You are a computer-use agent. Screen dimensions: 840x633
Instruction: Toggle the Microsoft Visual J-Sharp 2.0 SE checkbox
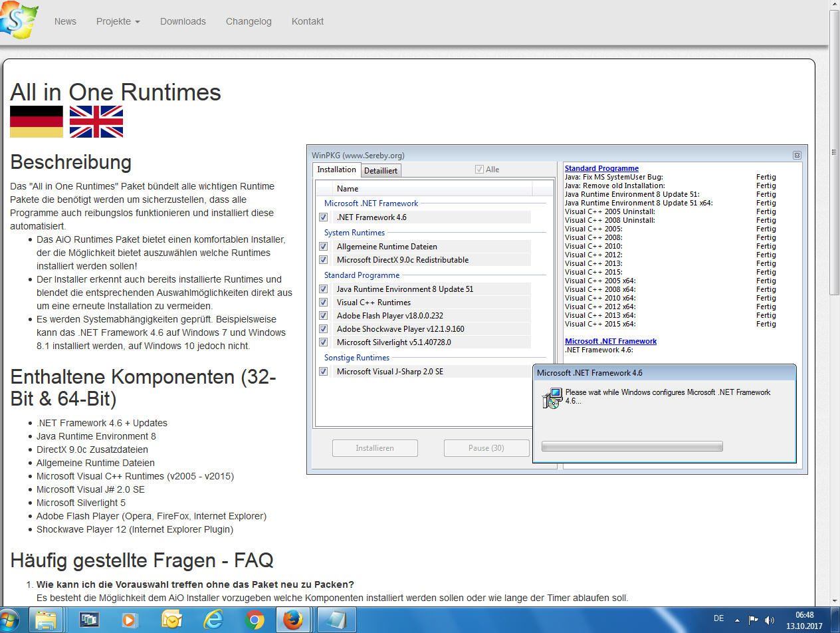(324, 372)
